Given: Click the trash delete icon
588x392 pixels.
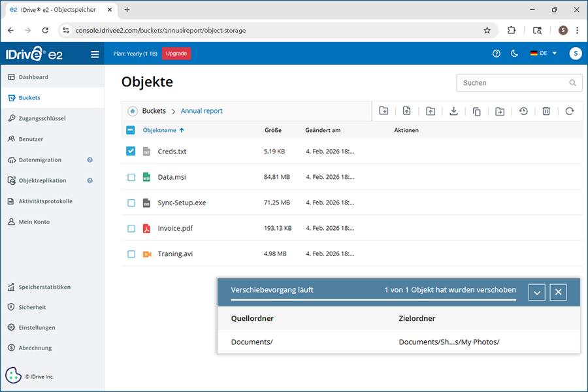Looking at the screenshot, I should pyautogui.click(x=546, y=111).
